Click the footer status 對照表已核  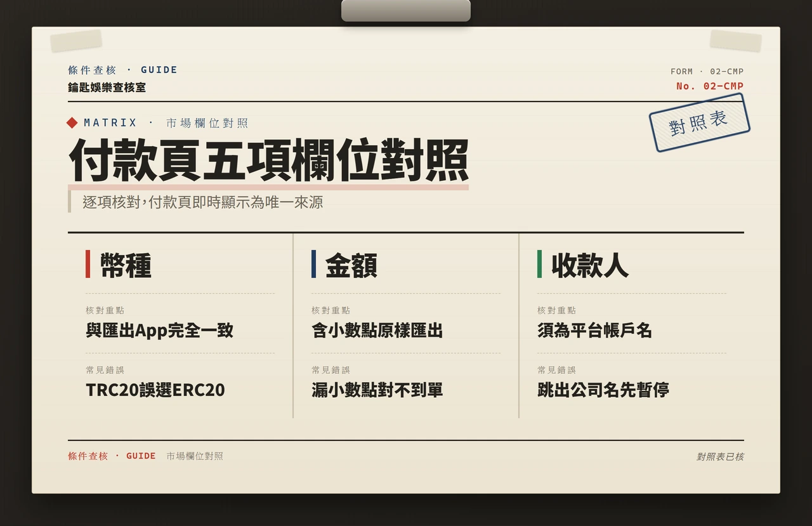pos(720,456)
